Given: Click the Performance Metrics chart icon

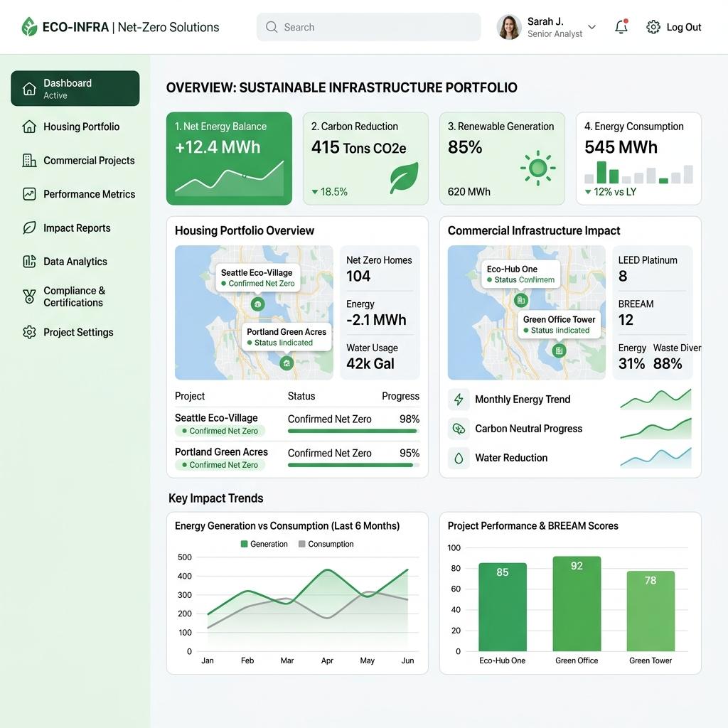Looking at the screenshot, I should click(29, 194).
